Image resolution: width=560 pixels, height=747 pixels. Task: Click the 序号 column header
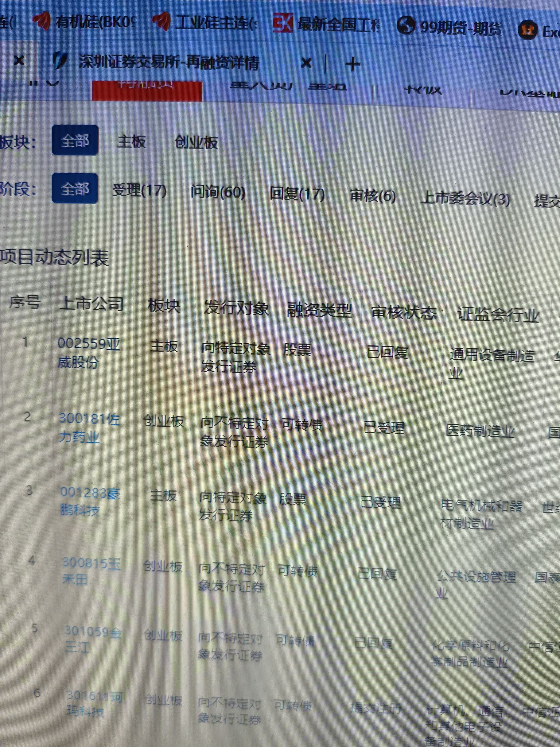[25, 302]
